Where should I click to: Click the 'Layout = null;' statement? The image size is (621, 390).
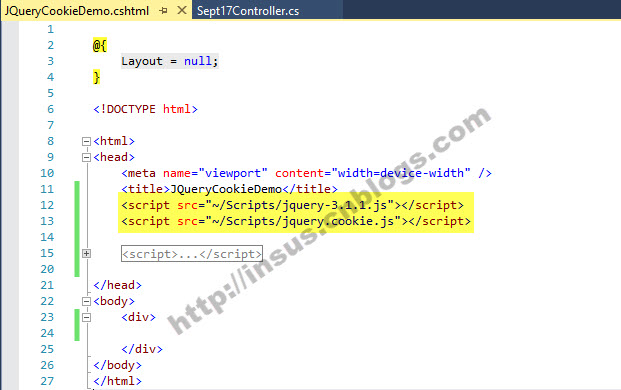(x=170, y=61)
